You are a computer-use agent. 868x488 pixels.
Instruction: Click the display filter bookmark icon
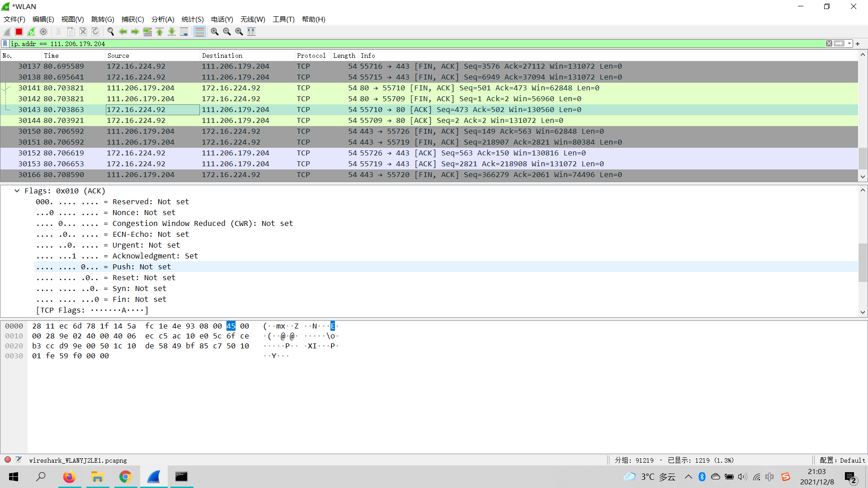click(x=5, y=44)
